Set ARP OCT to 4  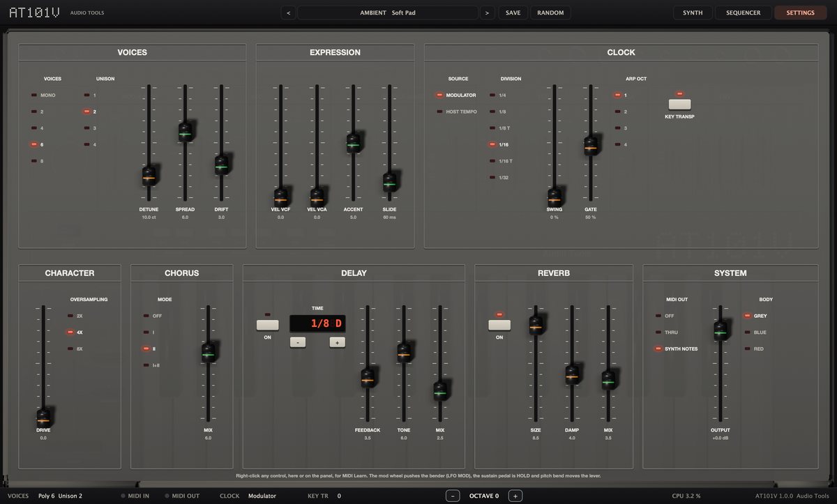(621, 144)
